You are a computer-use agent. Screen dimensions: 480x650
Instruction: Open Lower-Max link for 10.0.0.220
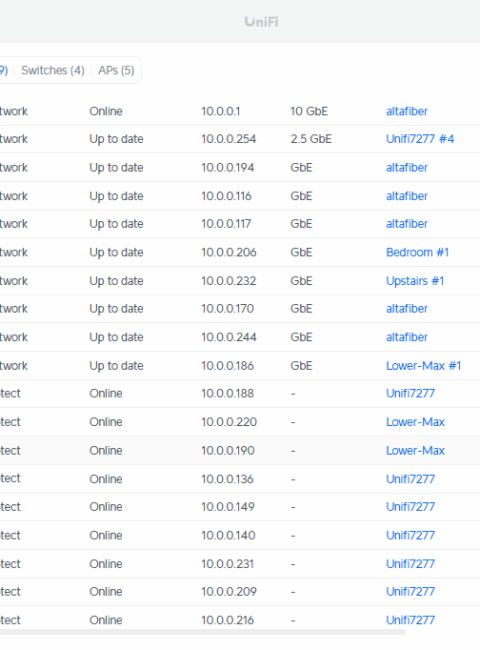point(415,422)
